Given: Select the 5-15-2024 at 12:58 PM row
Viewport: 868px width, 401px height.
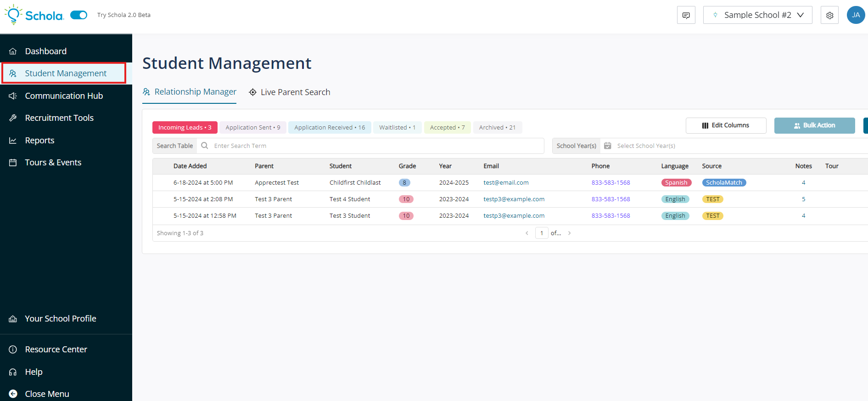Looking at the screenshot, I should (x=510, y=215).
